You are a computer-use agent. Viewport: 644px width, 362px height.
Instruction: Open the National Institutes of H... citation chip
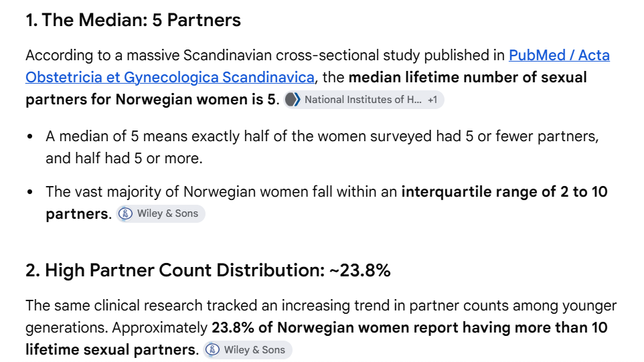364,100
